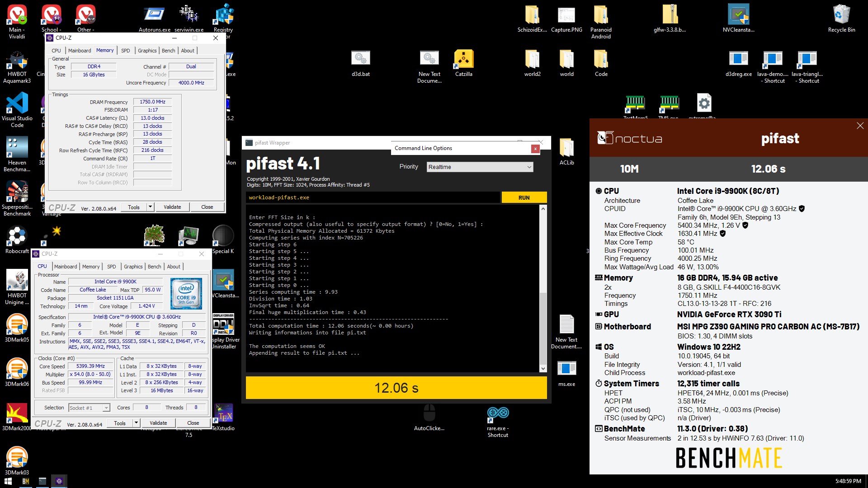868x488 pixels.
Task: Close Command Line Options red X
Action: 535,149
